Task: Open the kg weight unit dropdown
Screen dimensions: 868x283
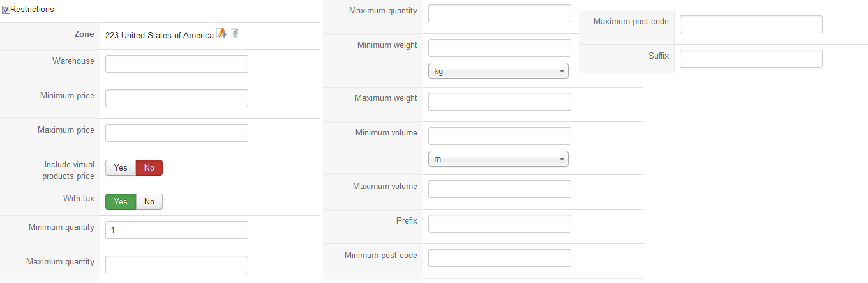Action: click(498, 71)
